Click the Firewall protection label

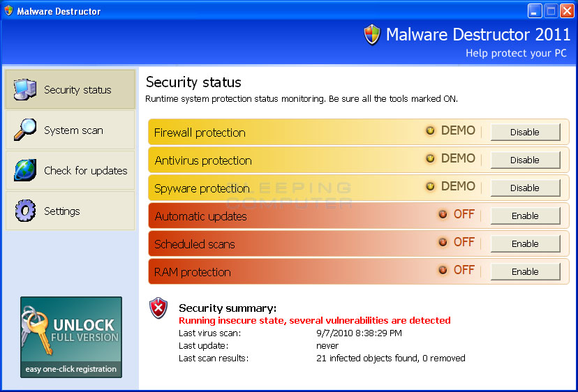pyautogui.click(x=200, y=133)
